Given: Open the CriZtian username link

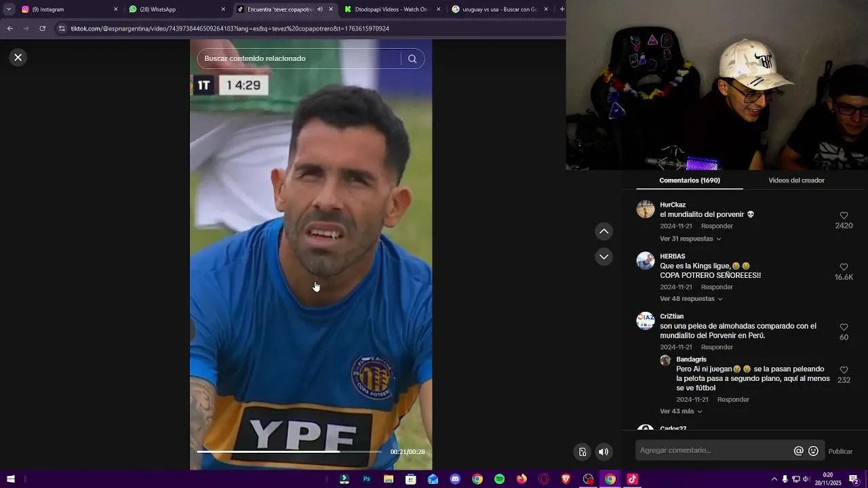Looking at the screenshot, I should point(671,317).
